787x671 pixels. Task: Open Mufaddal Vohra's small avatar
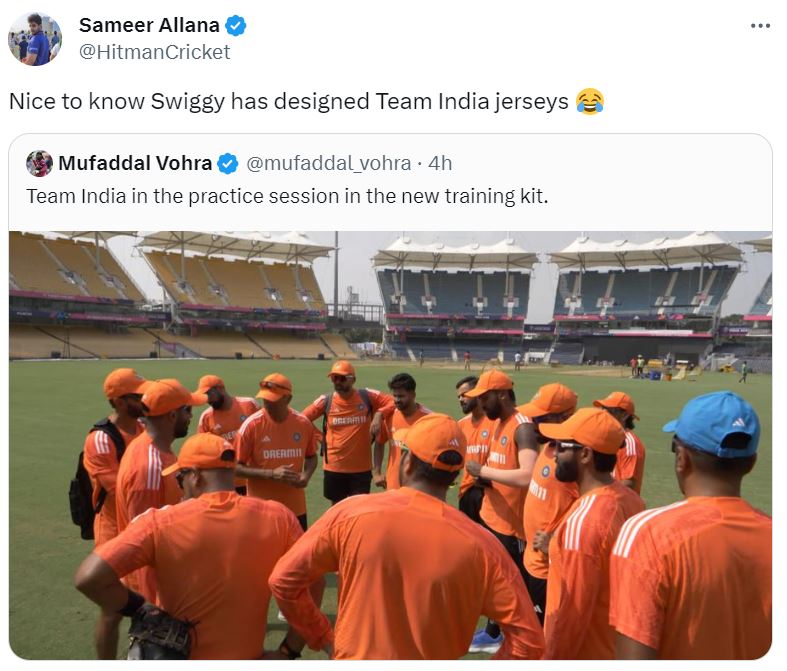coord(39,163)
